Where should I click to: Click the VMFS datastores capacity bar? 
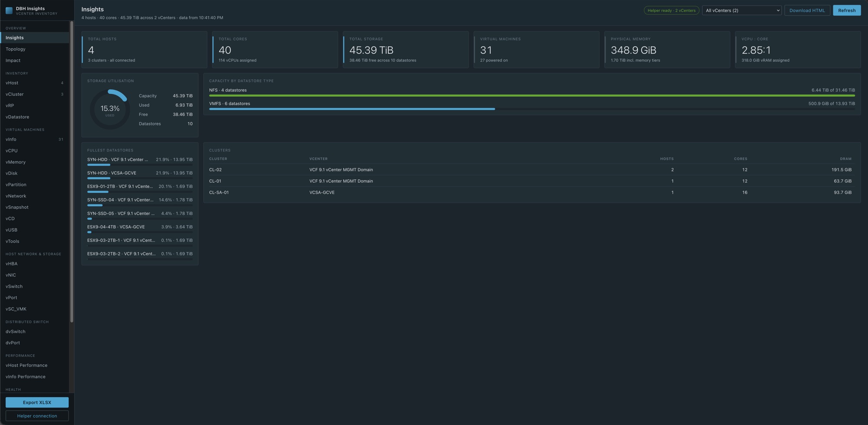coord(532,109)
